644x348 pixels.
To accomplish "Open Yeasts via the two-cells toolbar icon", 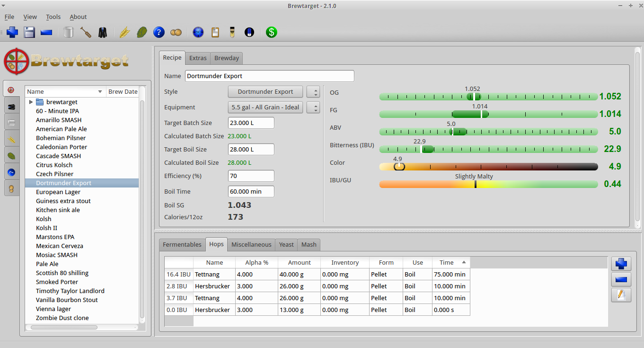I will (176, 32).
